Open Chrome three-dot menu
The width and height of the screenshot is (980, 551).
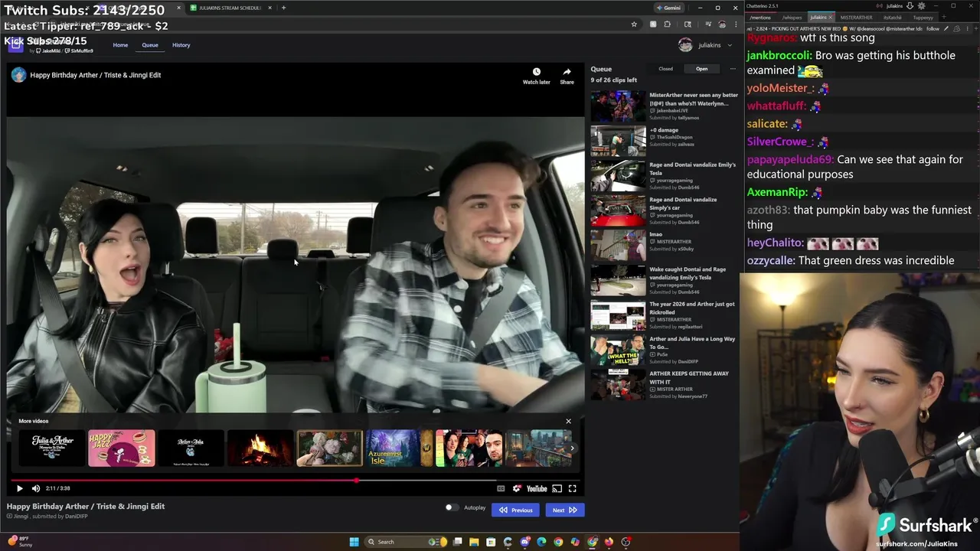tap(735, 24)
